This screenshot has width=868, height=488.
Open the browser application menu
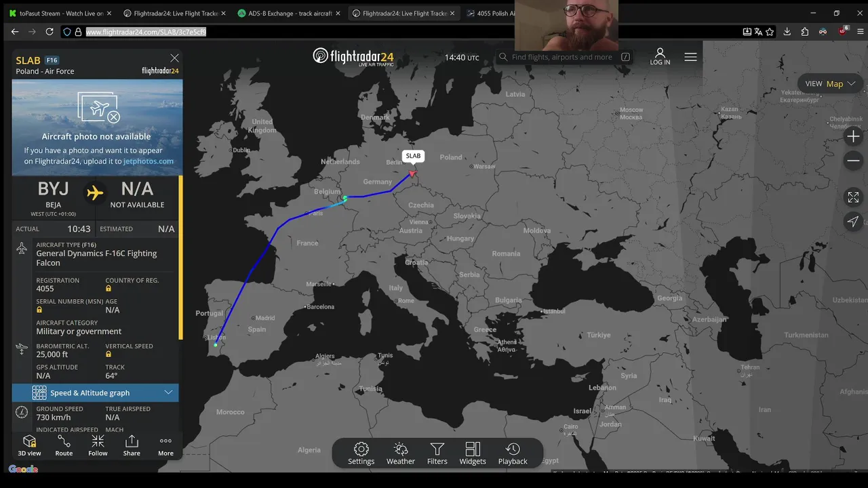pyautogui.click(x=861, y=32)
